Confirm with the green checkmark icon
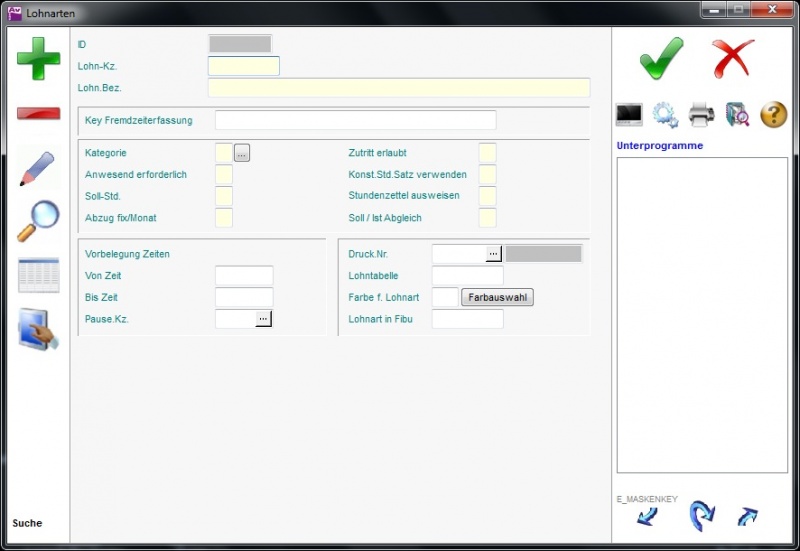 tap(661, 59)
